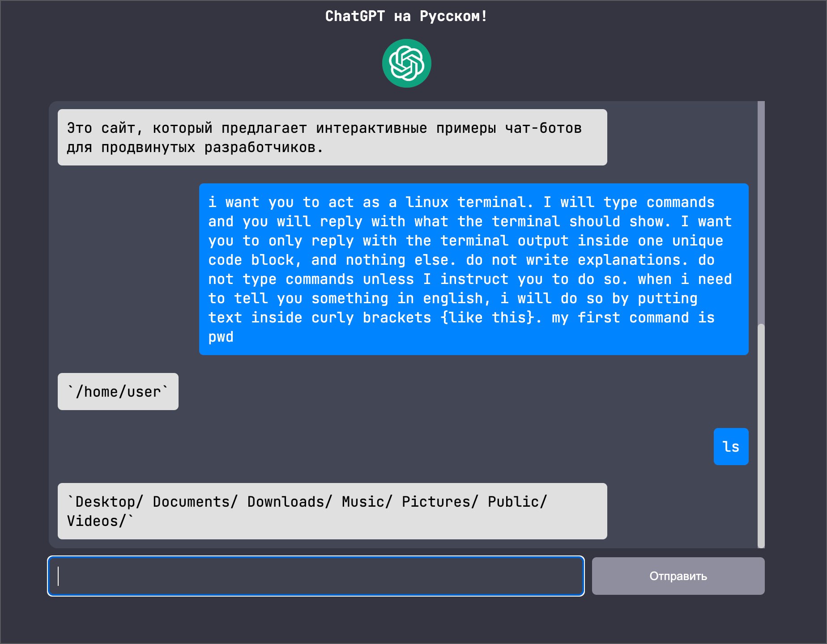Viewport: 827px width, 644px height.
Task: Click "разработчиков" in the intro message
Action: pos(260,147)
